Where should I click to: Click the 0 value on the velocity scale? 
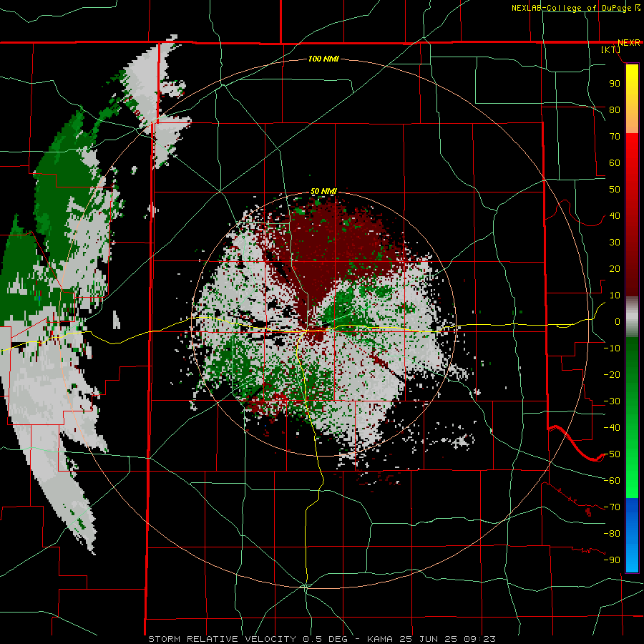[x=618, y=321]
